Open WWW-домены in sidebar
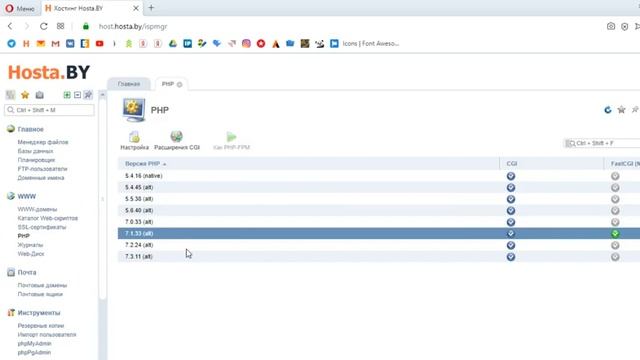640x360 pixels. 37,209
